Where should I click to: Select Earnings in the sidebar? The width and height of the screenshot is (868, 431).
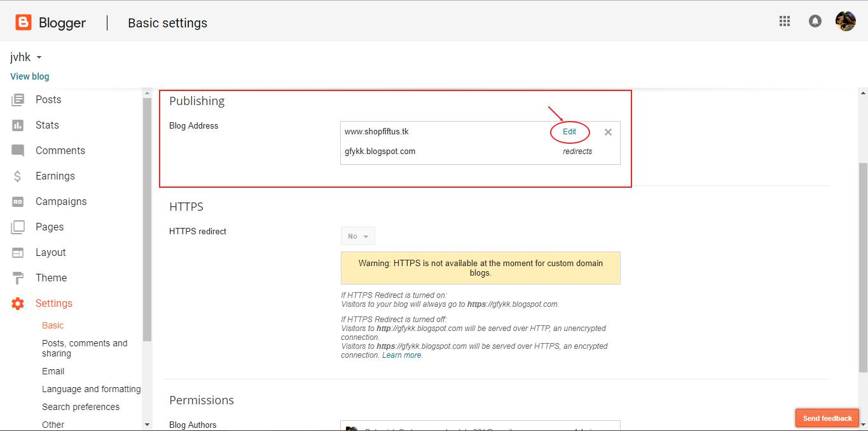55,176
